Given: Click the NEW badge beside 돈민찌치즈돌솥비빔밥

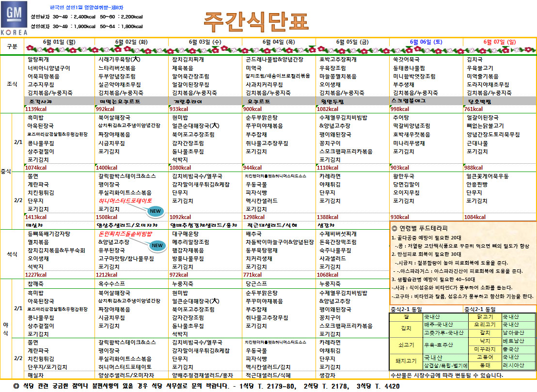Looking at the screenshot, I should click(157, 245).
